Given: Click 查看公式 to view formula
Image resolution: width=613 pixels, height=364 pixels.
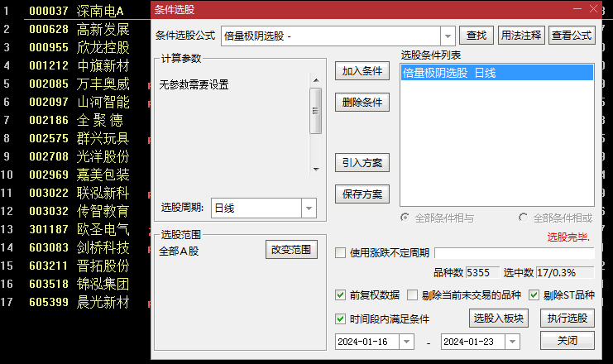Looking at the screenshot, I should 572,36.
